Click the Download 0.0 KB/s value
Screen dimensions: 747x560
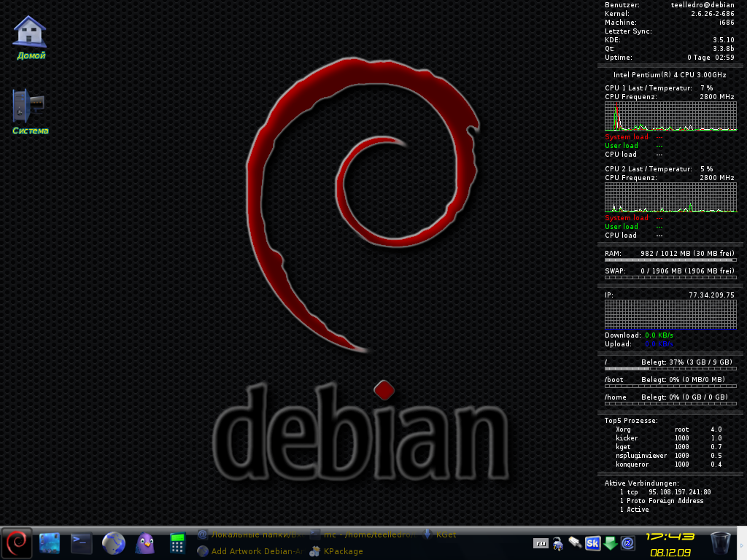pos(659,335)
